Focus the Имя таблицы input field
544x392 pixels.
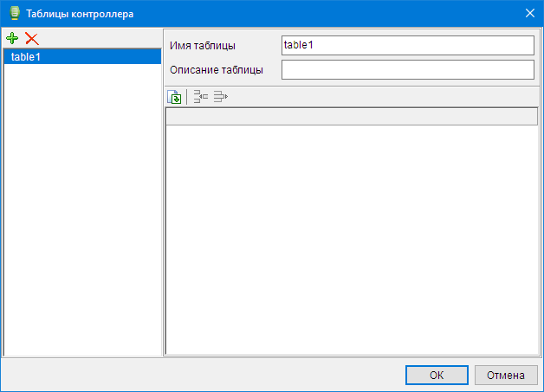click(407, 45)
